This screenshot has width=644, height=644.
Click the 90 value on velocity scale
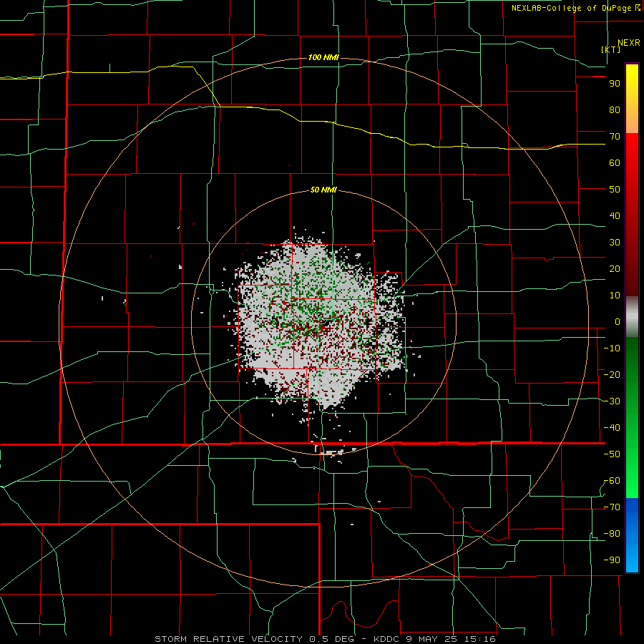point(615,84)
